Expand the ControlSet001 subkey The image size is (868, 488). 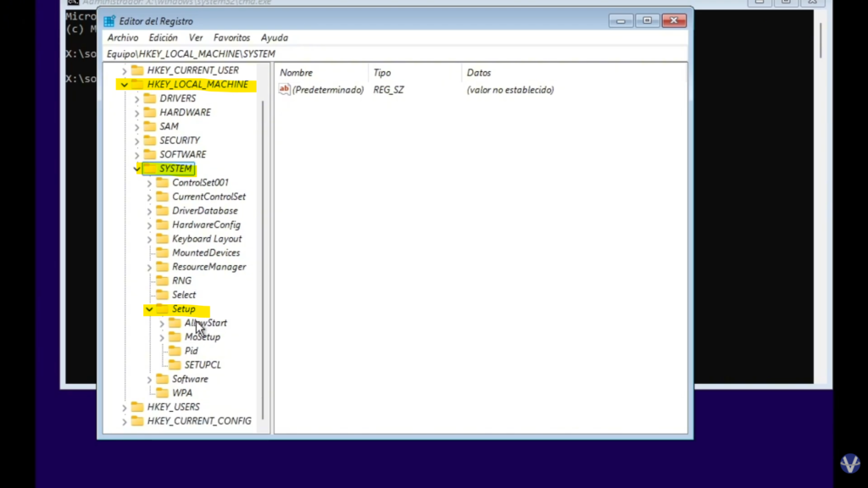[x=149, y=183]
